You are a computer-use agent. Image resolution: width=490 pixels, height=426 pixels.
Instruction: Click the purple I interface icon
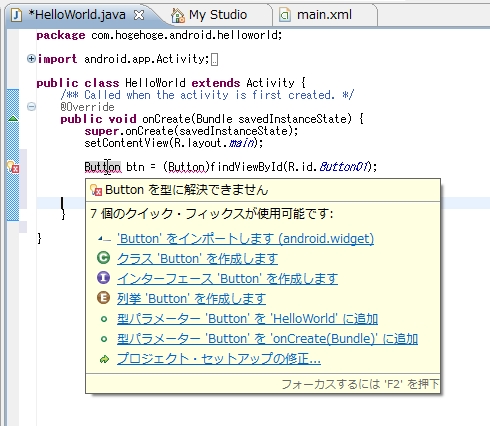pos(103,278)
